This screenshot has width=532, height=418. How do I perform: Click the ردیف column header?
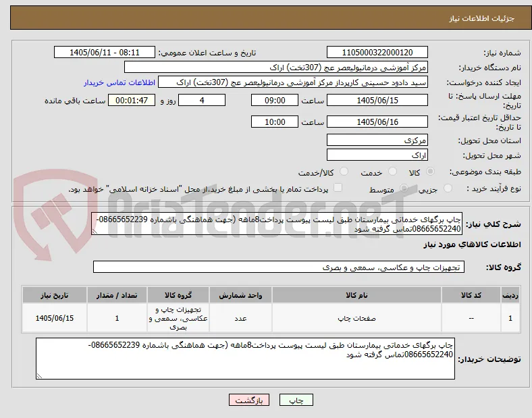click(x=510, y=295)
